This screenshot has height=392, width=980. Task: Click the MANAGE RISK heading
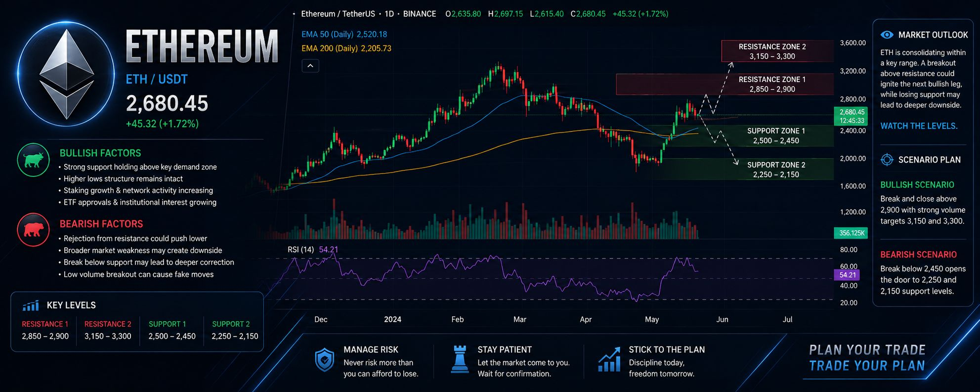click(371, 349)
